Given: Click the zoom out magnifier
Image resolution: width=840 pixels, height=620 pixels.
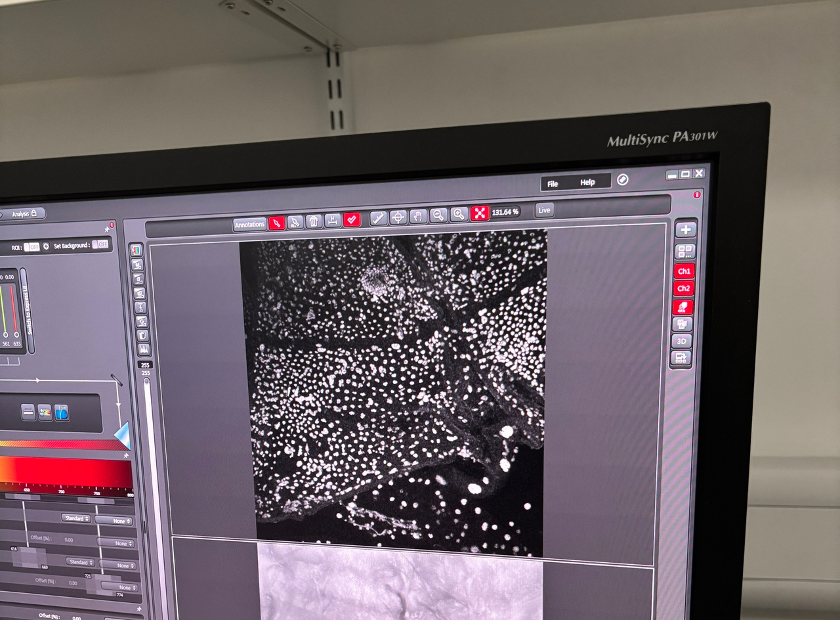Looking at the screenshot, I should click(438, 215).
